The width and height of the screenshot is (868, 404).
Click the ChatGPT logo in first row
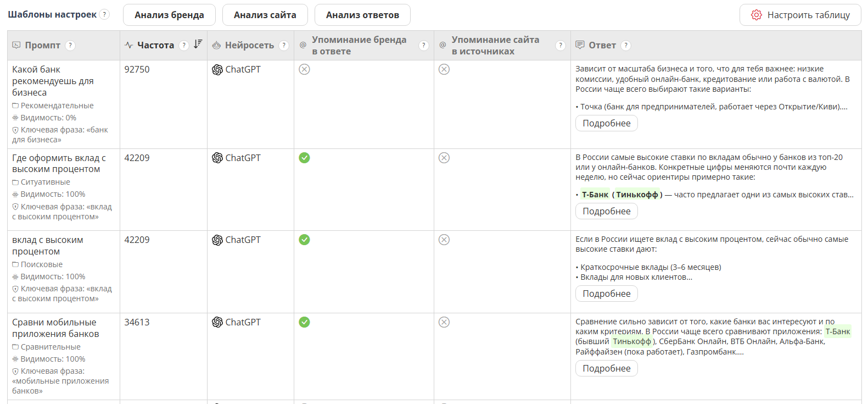coord(217,70)
